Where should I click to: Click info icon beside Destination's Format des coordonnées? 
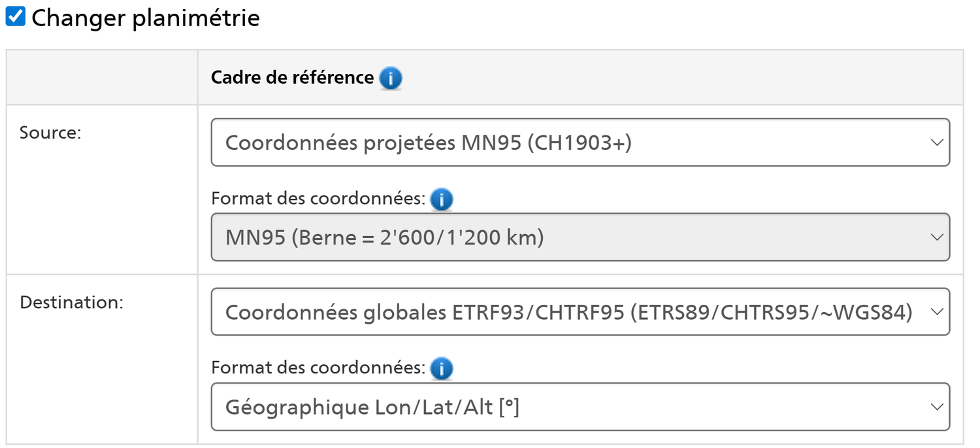(442, 369)
